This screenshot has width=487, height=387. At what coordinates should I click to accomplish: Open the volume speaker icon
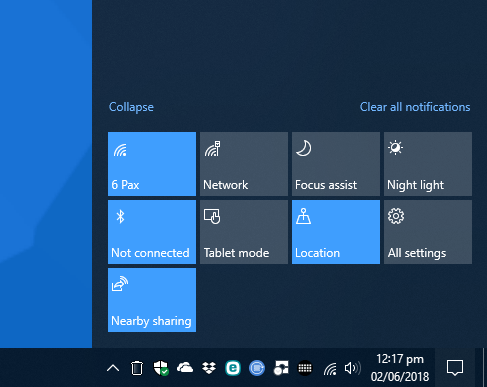click(353, 368)
